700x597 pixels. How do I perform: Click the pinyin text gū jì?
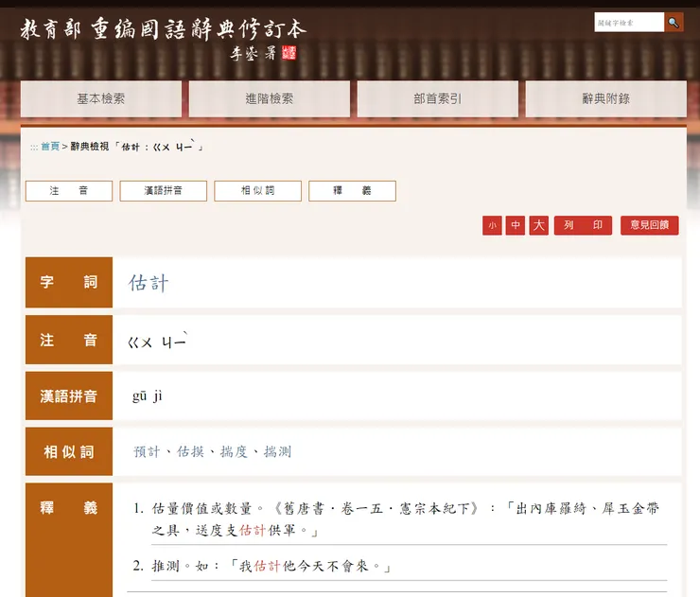(x=148, y=396)
